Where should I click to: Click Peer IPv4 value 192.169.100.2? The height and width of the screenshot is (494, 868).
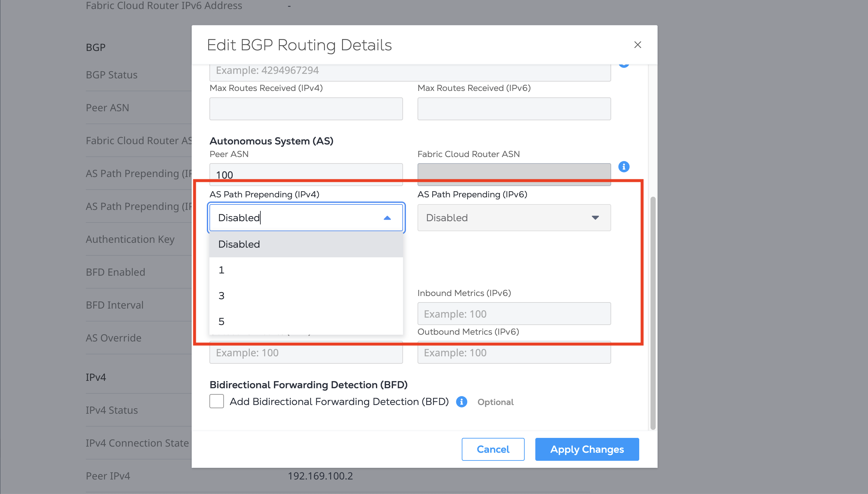(320, 476)
